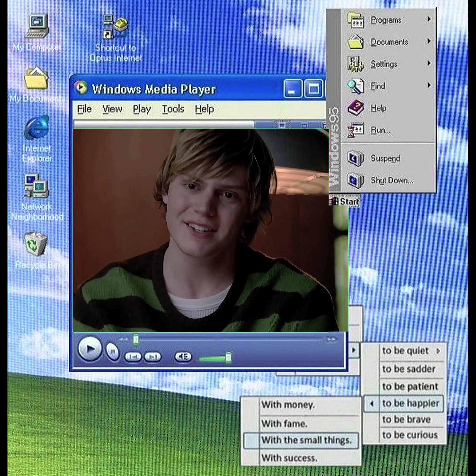This screenshot has height=476, width=476.
Task: Expand the Documents submenu arrow
Action: click(429, 41)
